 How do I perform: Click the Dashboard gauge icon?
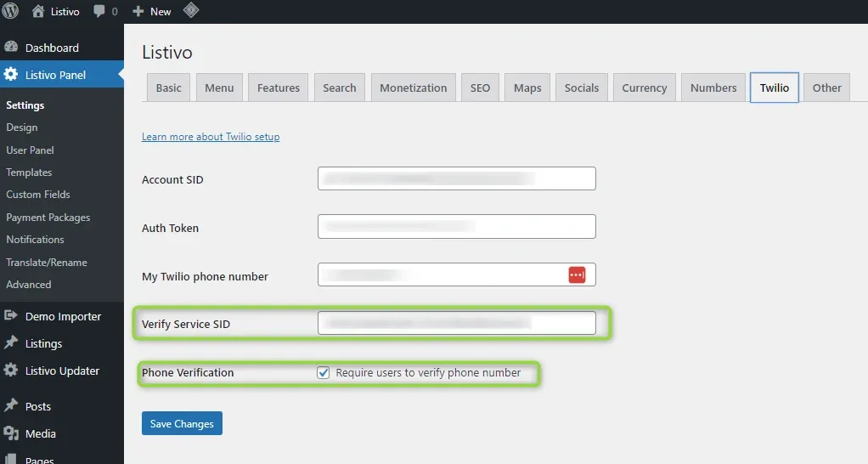click(11, 47)
